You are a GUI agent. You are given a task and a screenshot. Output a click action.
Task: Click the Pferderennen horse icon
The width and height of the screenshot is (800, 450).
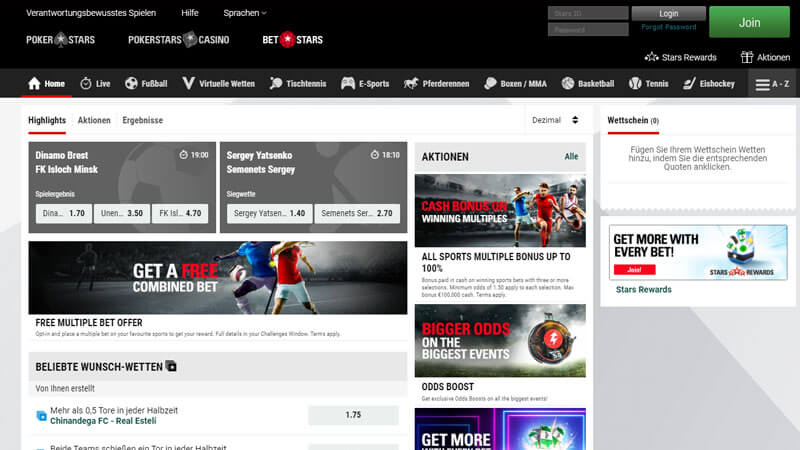[x=411, y=84]
